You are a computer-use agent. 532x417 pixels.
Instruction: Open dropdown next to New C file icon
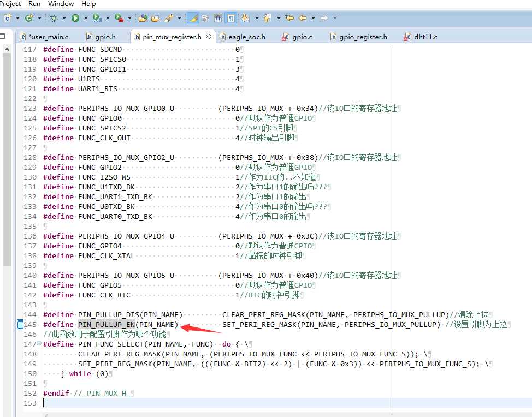[x=17, y=18]
